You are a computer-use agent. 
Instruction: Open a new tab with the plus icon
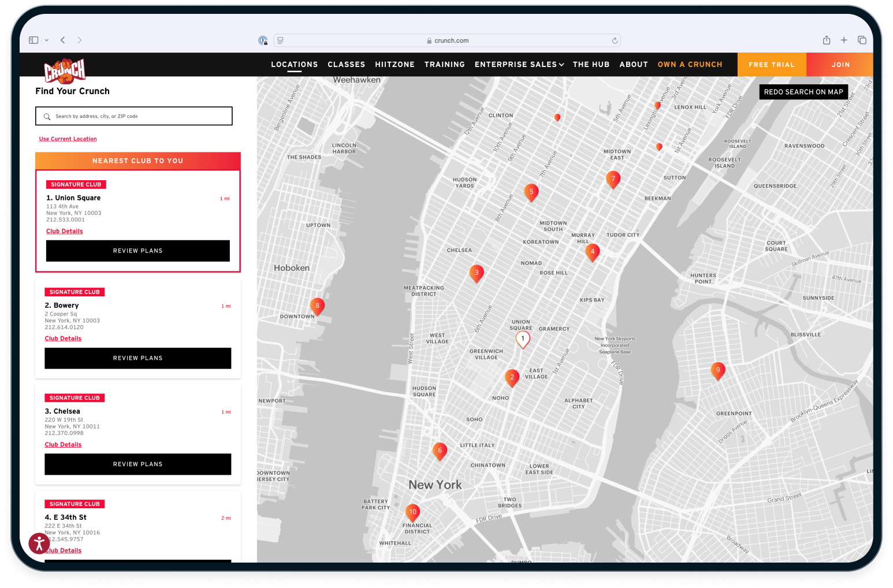pyautogui.click(x=844, y=40)
